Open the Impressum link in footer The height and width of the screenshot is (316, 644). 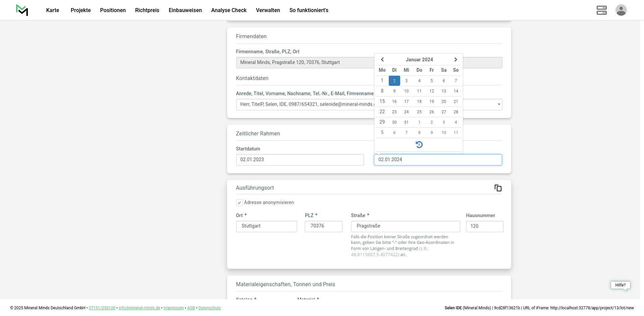(x=173, y=308)
